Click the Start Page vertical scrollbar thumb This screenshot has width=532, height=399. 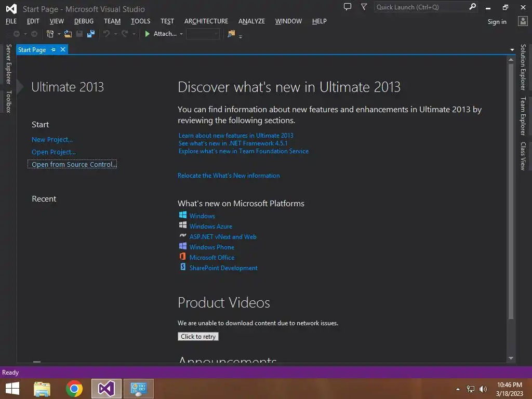pos(511,191)
